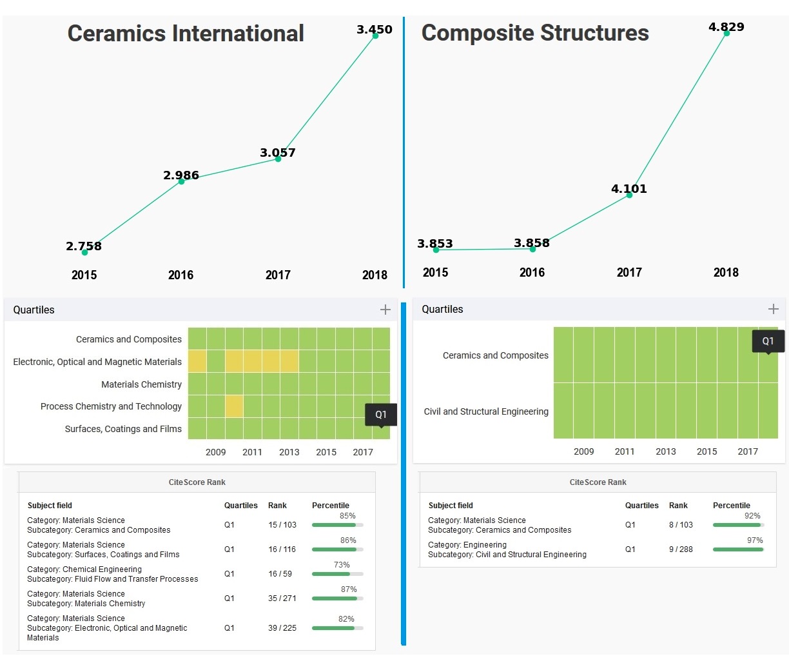Select the 3.853 data point on Composite Structures chart
The width and height of the screenshot is (789, 672).
[x=436, y=250]
